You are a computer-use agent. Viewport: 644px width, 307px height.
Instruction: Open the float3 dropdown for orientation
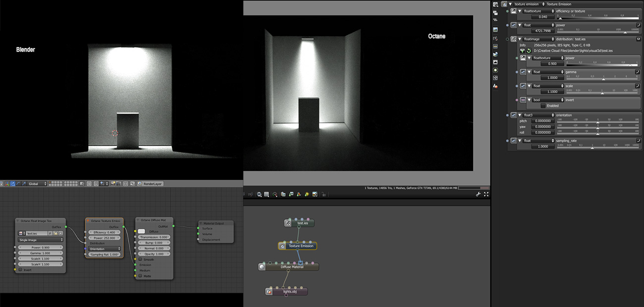(539, 115)
